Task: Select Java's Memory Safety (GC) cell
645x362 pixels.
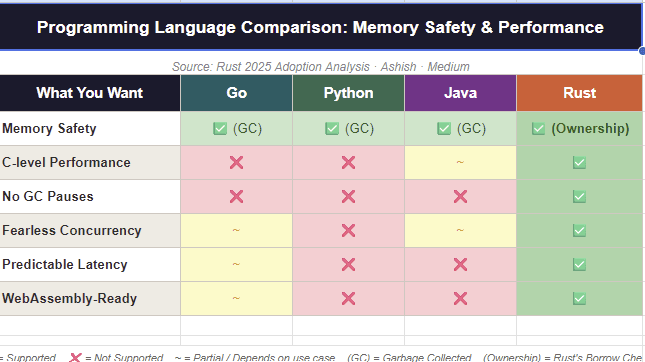Action: click(460, 128)
